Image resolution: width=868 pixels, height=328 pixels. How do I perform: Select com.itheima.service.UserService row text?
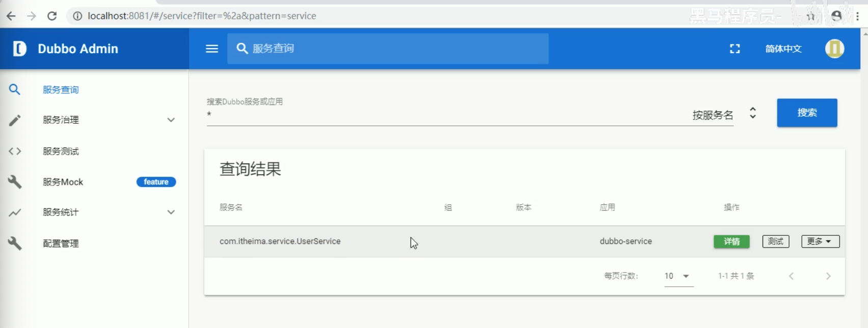point(280,241)
